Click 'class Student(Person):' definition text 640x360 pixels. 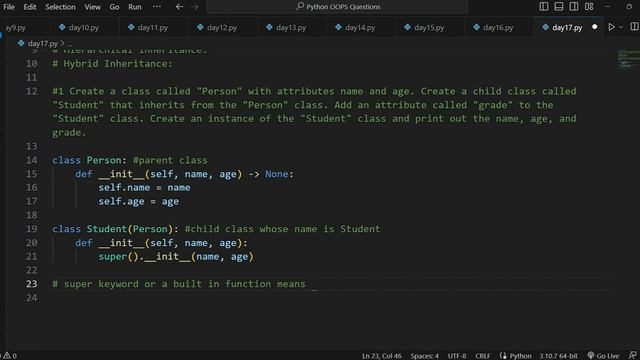point(116,229)
